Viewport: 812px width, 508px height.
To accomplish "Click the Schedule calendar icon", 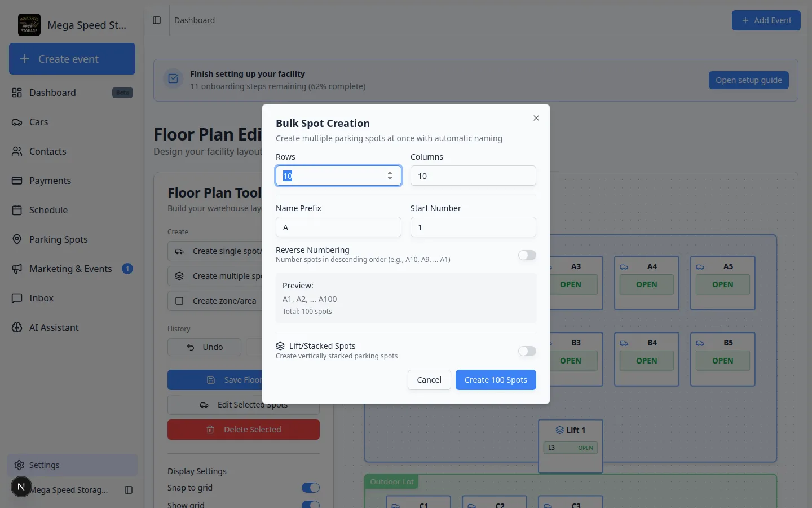I will 17,210.
